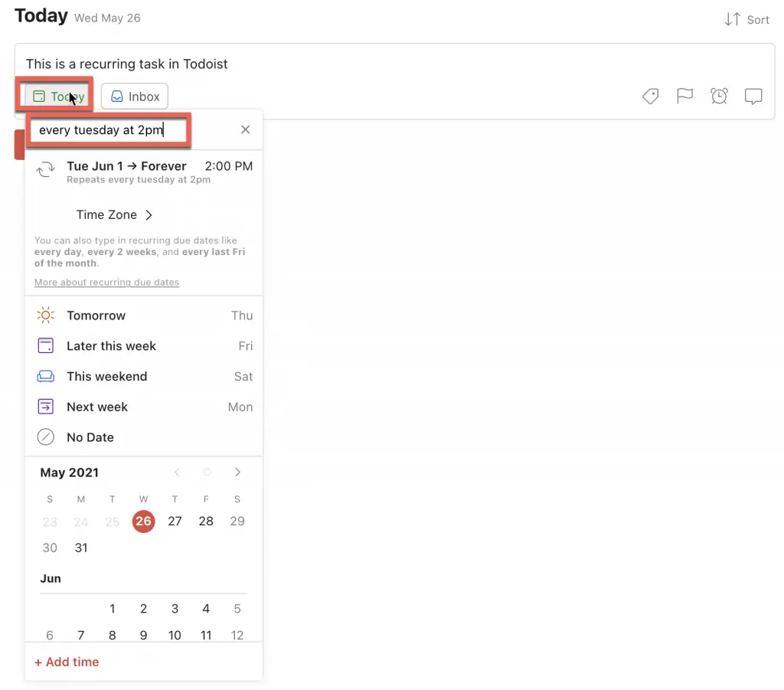
Task: Click the Jun month label in calendar
Action: (51, 578)
